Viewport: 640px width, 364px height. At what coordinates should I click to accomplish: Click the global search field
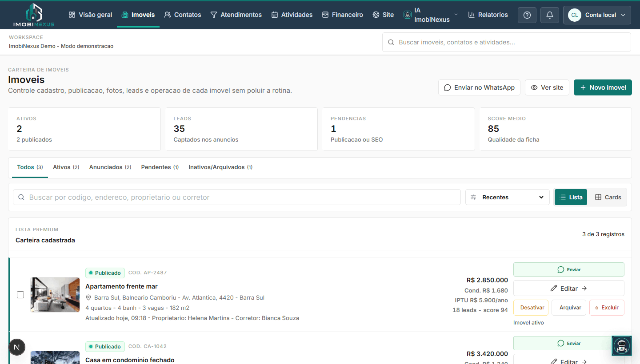507,42
